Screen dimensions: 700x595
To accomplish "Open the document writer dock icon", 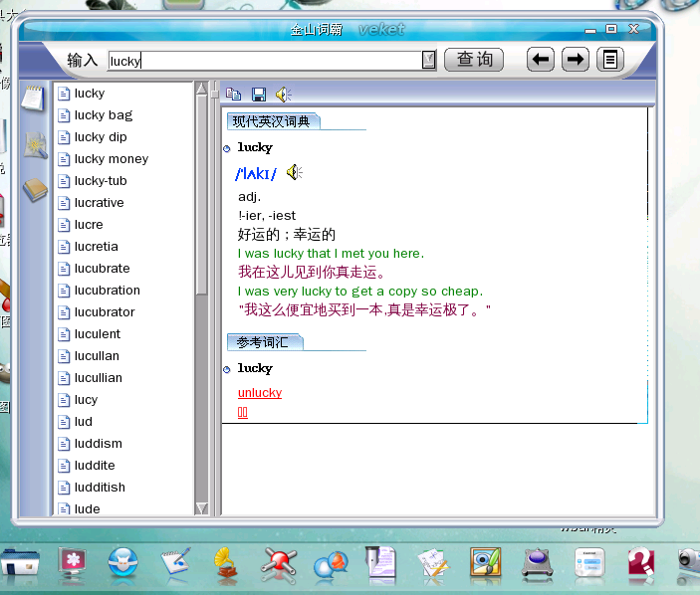I will point(380,563).
